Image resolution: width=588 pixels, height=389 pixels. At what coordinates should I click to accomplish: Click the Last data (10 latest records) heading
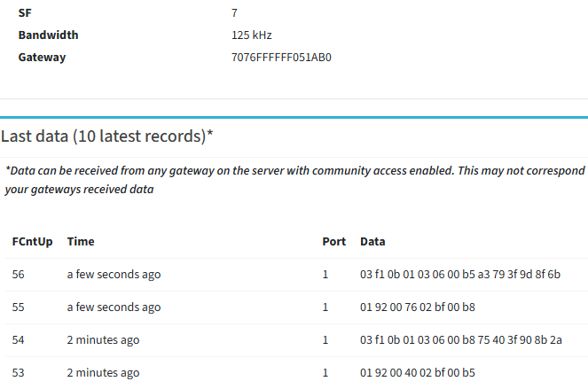pos(107,136)
